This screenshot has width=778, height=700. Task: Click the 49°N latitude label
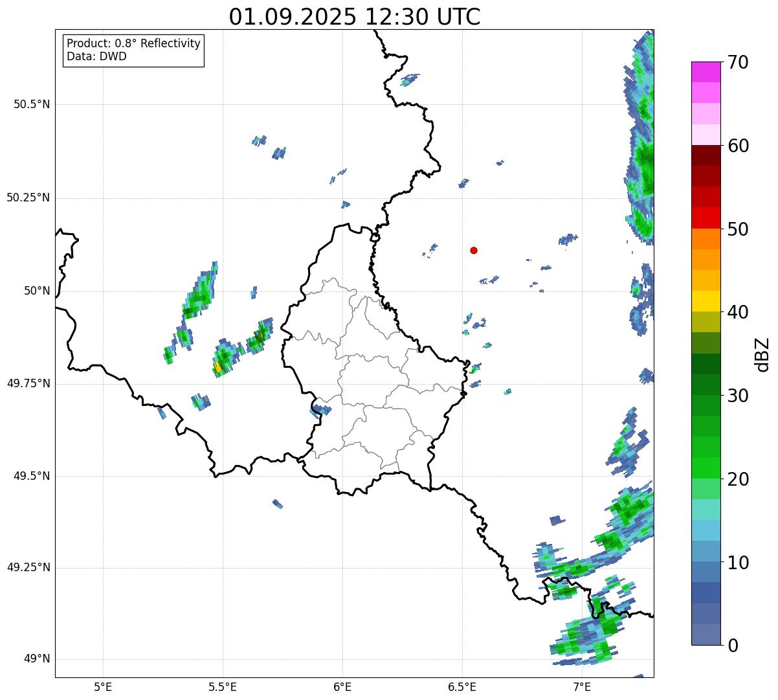coord(38,659)
